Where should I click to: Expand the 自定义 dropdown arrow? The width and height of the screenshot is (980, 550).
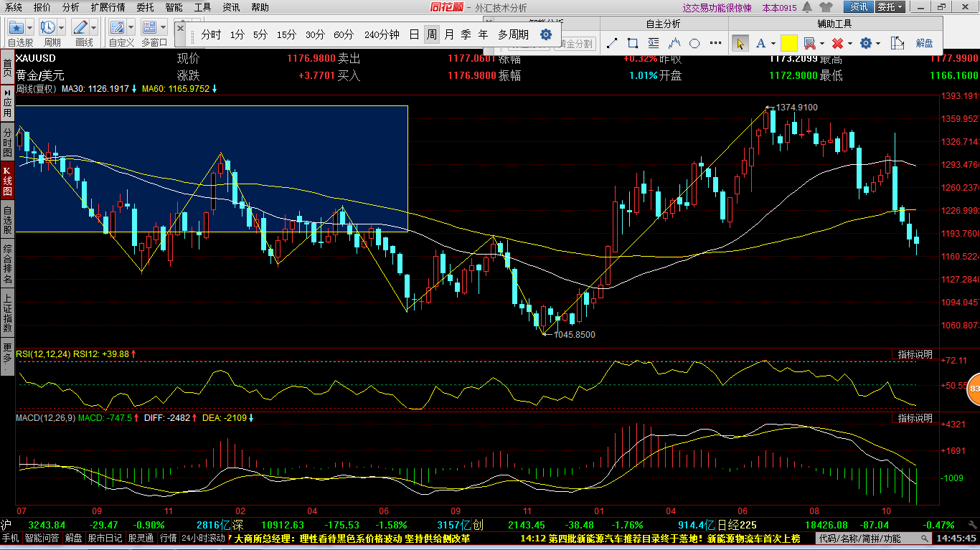coord(131,28)
